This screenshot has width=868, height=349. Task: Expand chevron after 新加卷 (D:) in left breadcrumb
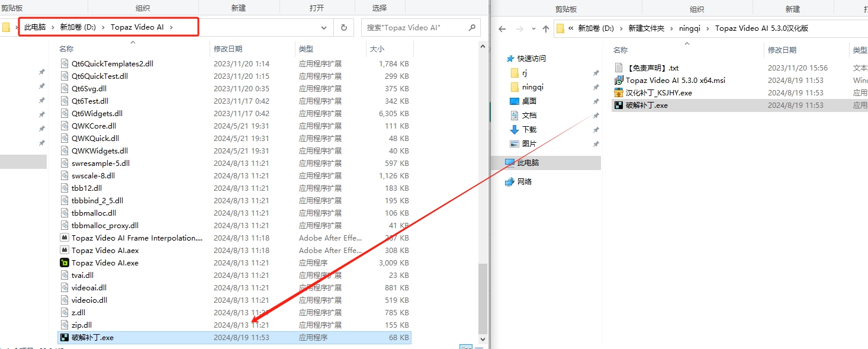[x=103, y=27]
